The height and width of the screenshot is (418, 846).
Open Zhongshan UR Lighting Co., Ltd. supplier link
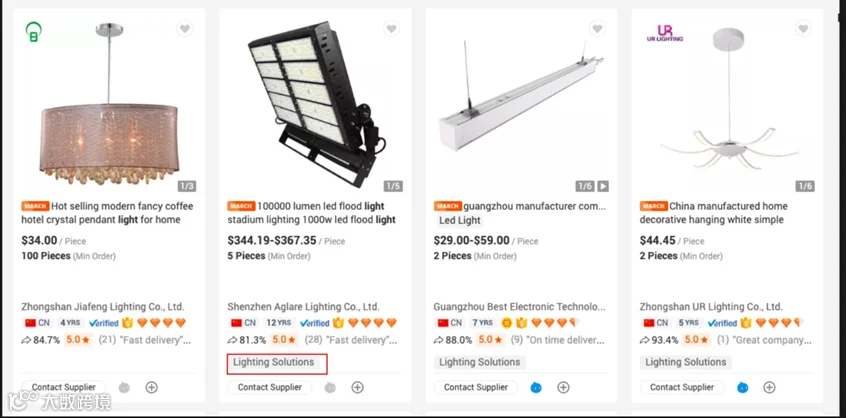[711, 307]
